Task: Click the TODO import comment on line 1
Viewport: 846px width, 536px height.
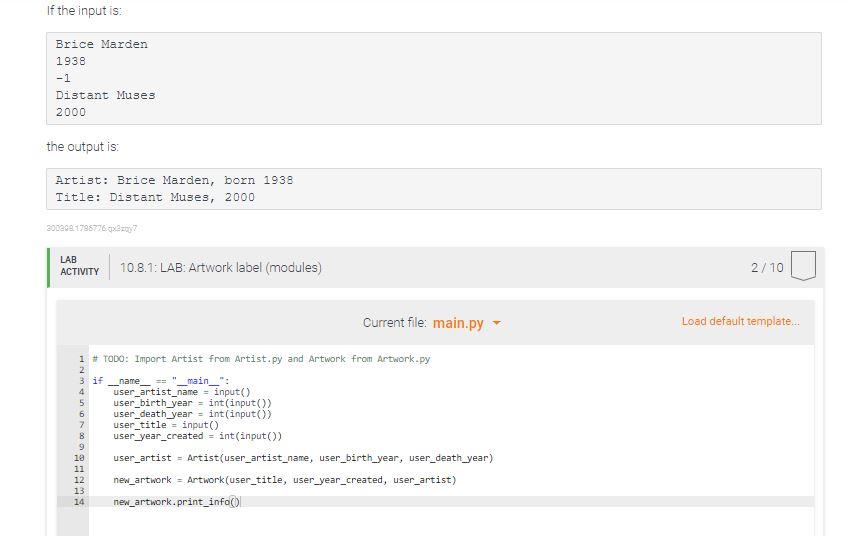Action: [261, 359]
